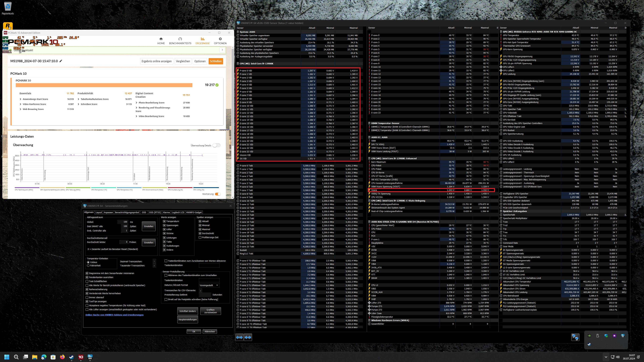Expand Anwendungs-Start Score row
This screenshot has height=362, width=644.
[20, 99]
